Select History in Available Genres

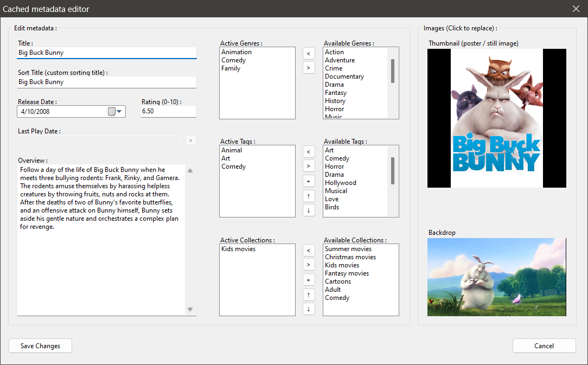coord(335,101)
